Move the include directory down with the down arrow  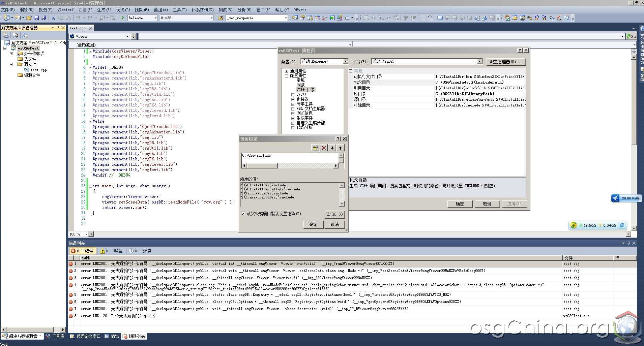[x=332, y=148]
